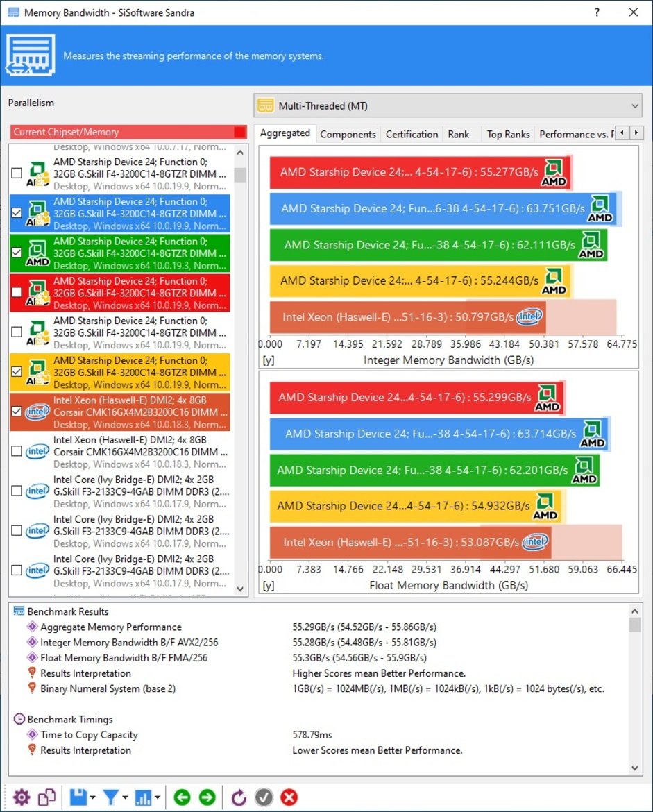Click the grey checkmark OK icon
653x812 pixels.
[x=264, y=797]
